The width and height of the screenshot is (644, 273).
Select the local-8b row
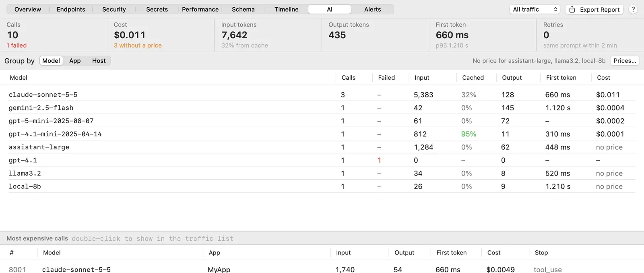click(322, 186)
